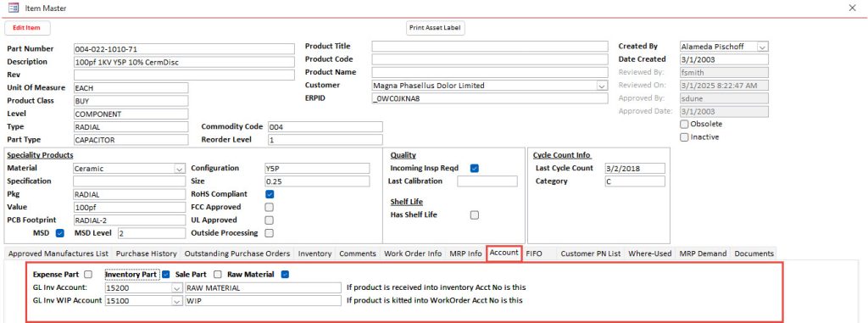
Task: Click the Product Code field
Action: [x=490, y=59]
